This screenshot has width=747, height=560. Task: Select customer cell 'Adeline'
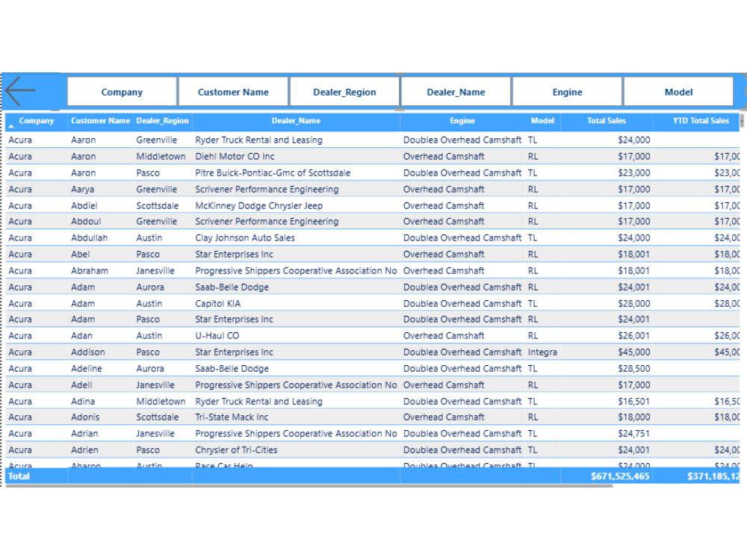87,369
